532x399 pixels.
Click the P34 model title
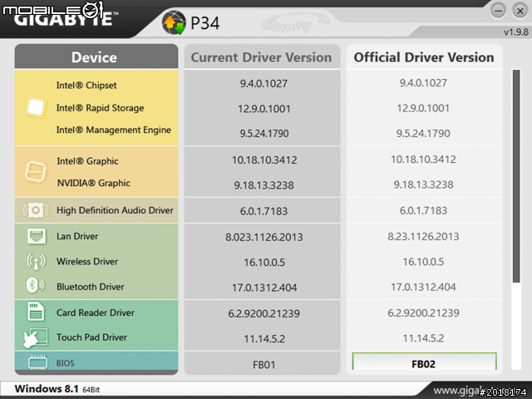coord(205,23)
